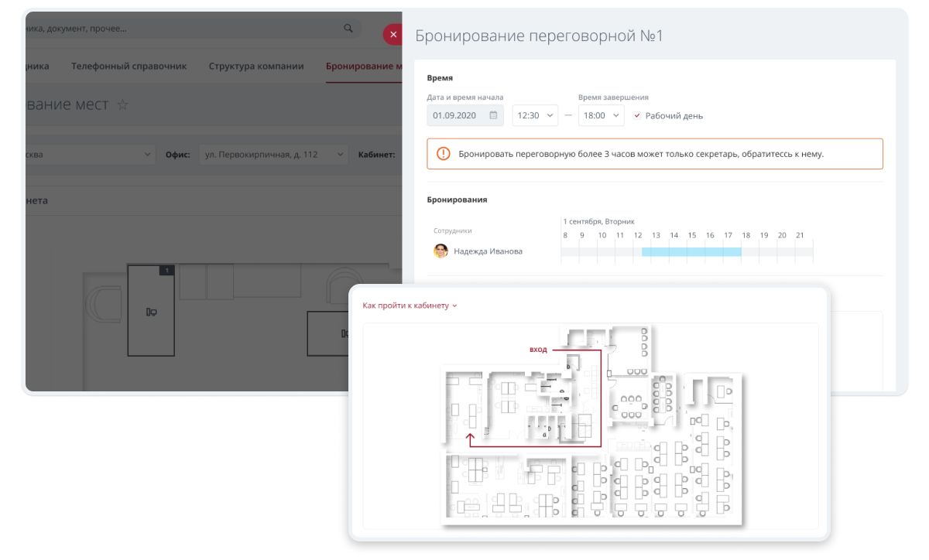Switch to Структура компании tab
This screenshot has height=560, width=929.
[x=256, y=67]
